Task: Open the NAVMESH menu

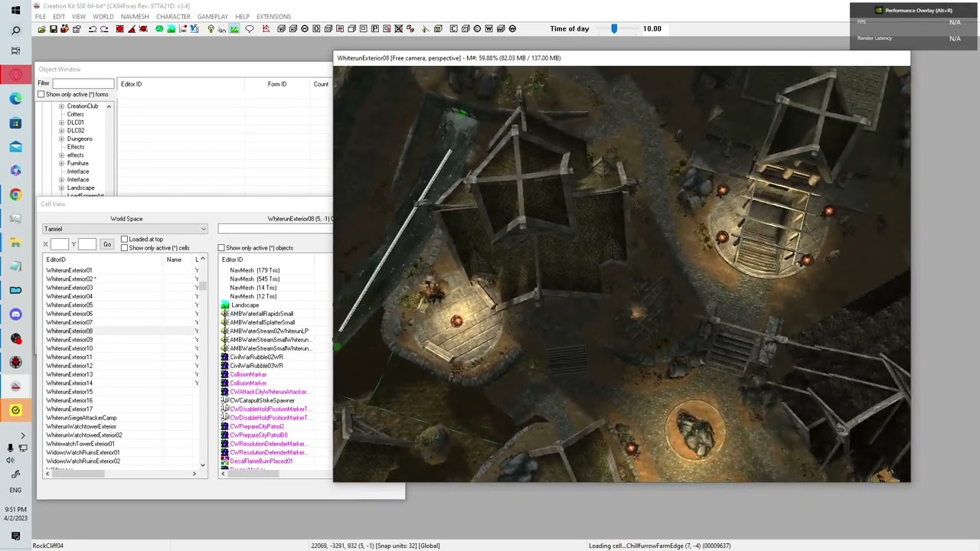Action: (x=135, y=17)
